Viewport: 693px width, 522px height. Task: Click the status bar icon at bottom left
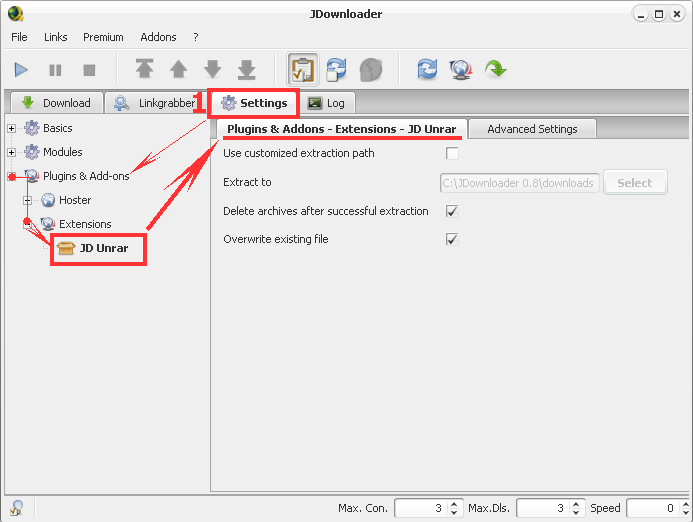pos(16,508)
